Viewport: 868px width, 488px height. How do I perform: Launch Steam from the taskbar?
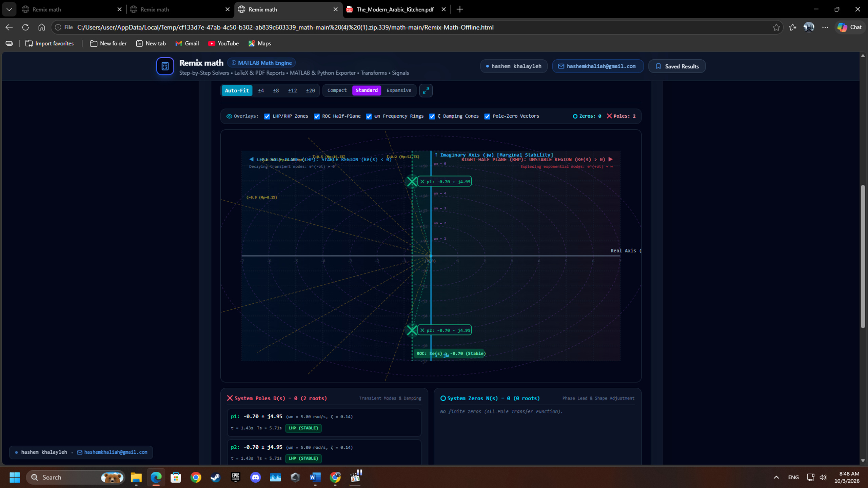[215, 477]
